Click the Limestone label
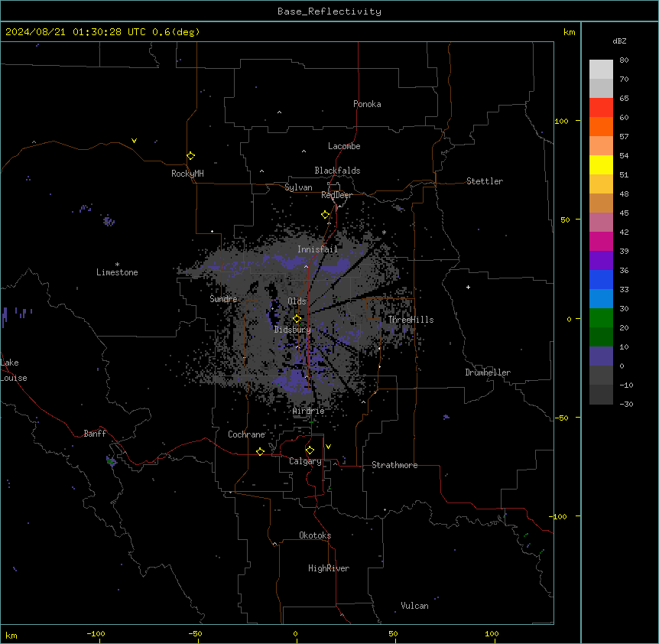 point(117,272)
